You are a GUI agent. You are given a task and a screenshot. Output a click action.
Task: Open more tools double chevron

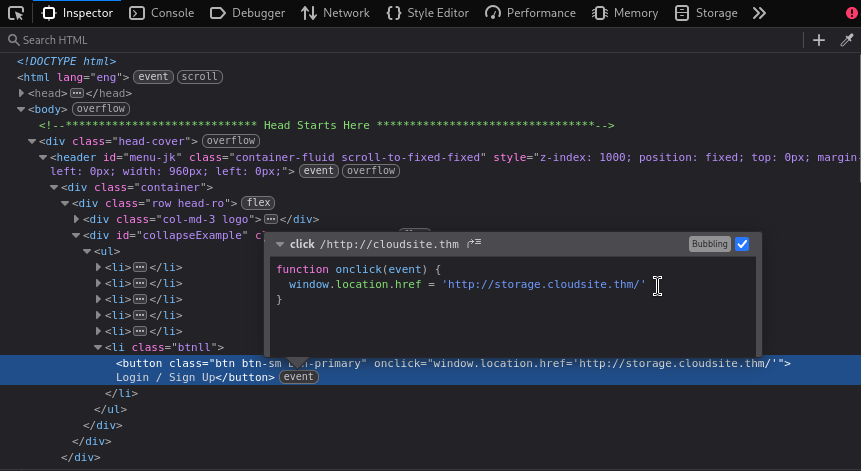point(759,13)
